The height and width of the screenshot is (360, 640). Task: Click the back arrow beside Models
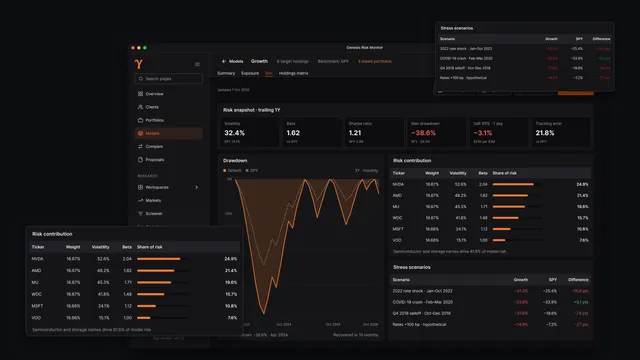click(x=224, y=61)
